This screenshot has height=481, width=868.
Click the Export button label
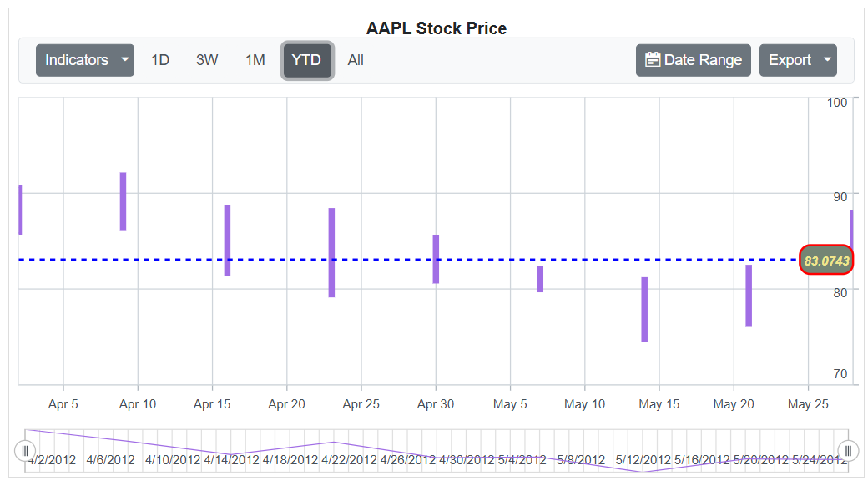790,60
